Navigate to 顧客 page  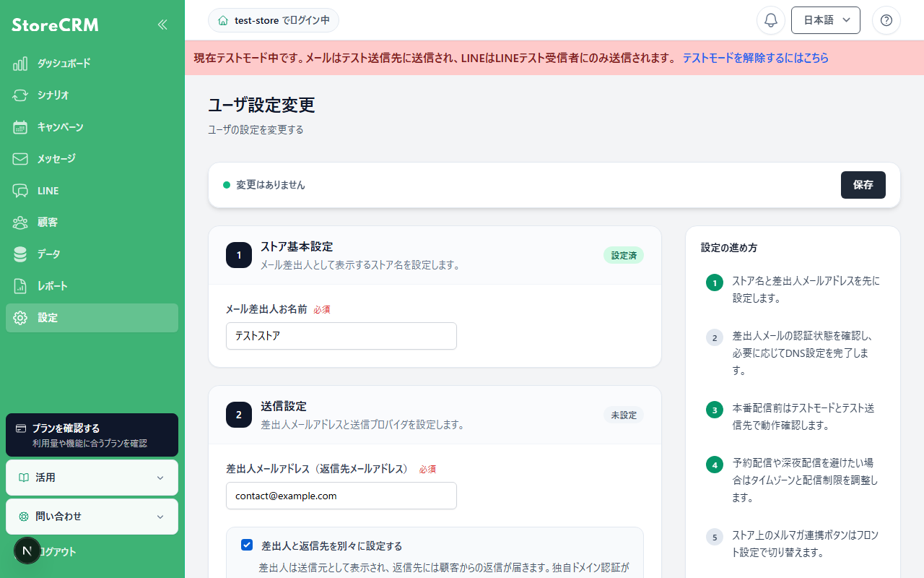[x=92, y=223]
